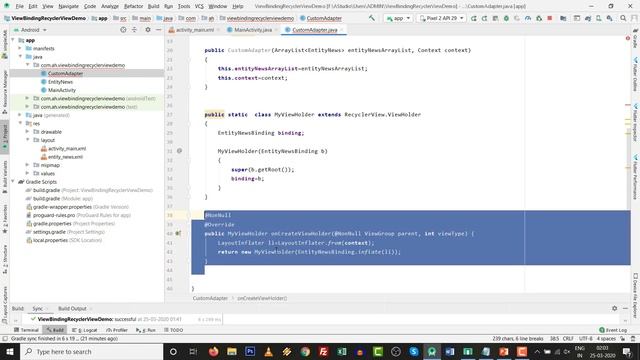Image resolution: width=640 pixels, height=360 pixels.
Task: Click the red Stop button in toolbar
Action: pyautogui.click(x=550, y=18)
